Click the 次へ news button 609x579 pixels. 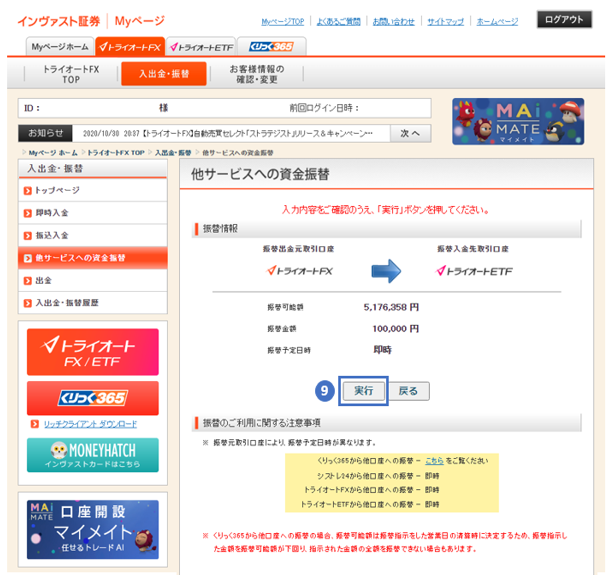(411, 134)
